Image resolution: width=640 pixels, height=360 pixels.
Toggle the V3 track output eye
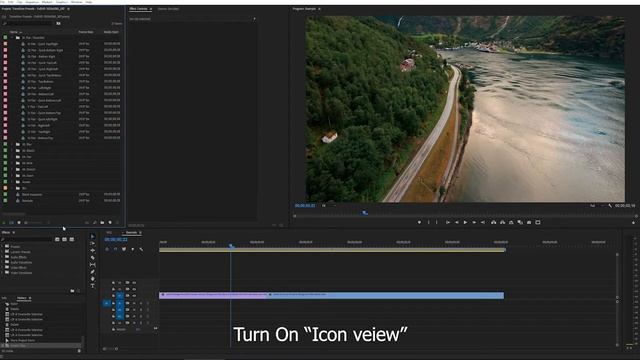134,283
